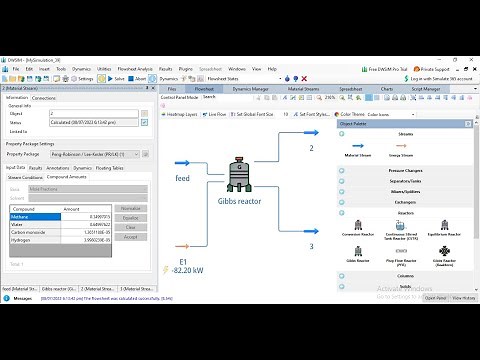This screenshot has width=480, height=360.
Task: Click button beside Property Package dropdown
Action: tap(145, 154)
